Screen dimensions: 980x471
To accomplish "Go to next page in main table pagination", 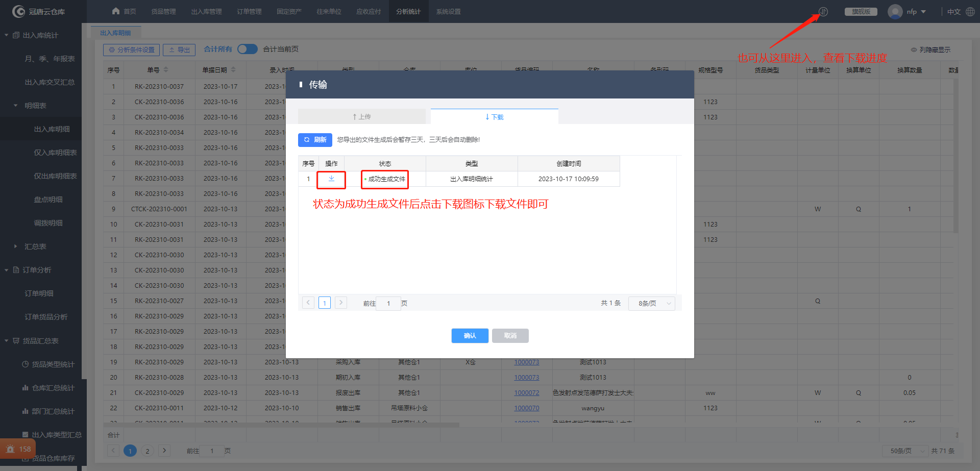I will click(x=164, y=451).
